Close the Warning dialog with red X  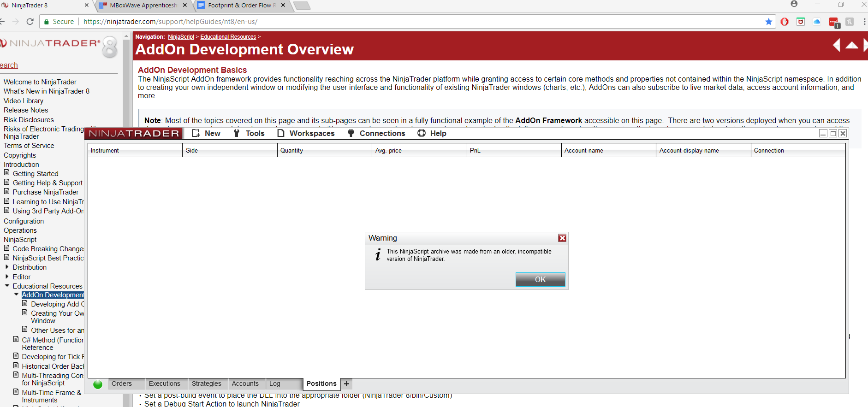562,238
